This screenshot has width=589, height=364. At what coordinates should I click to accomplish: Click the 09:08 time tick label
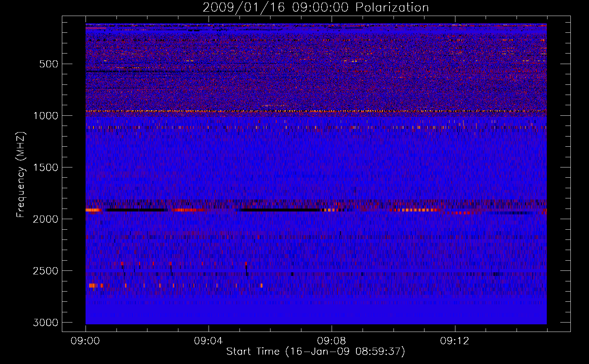point(332,341)
